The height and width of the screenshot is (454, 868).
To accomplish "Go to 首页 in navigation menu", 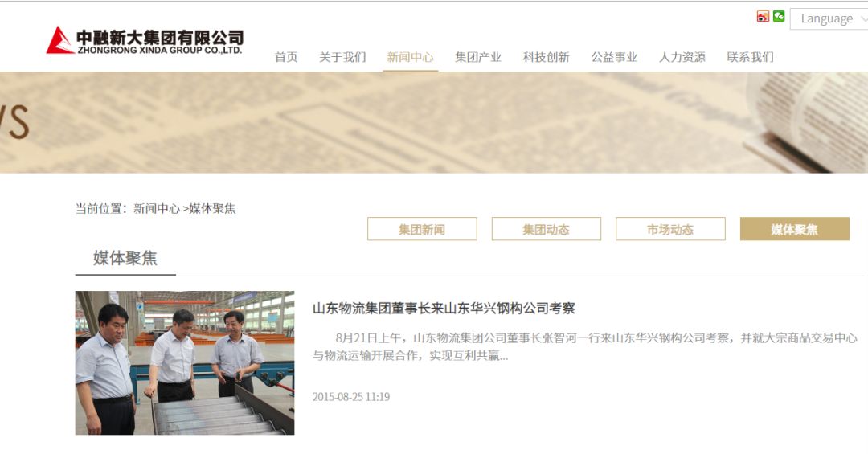I will 286,57.
